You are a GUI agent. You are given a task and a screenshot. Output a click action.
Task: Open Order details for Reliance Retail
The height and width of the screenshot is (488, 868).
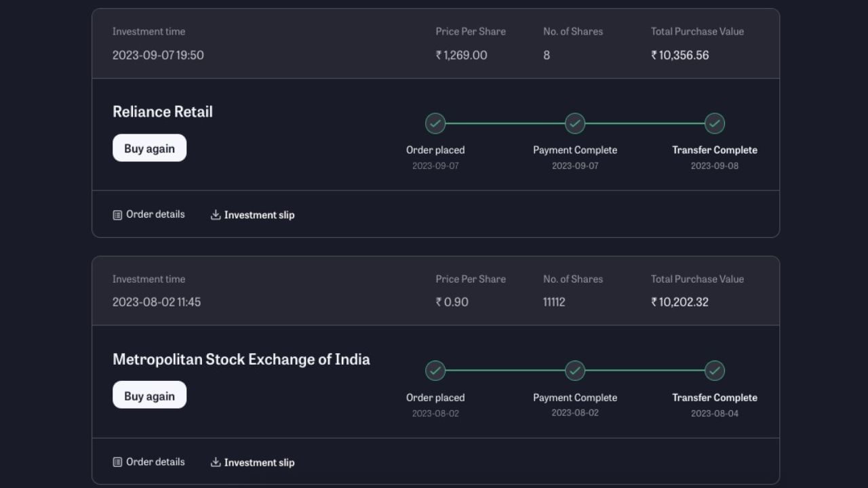(149, 214)
